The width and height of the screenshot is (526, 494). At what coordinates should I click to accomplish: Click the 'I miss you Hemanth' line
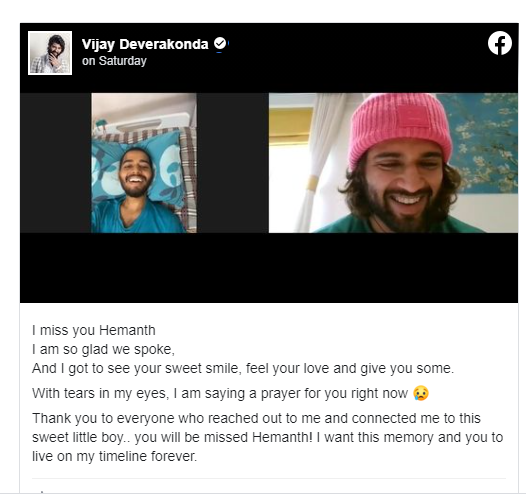pos(94,330)
